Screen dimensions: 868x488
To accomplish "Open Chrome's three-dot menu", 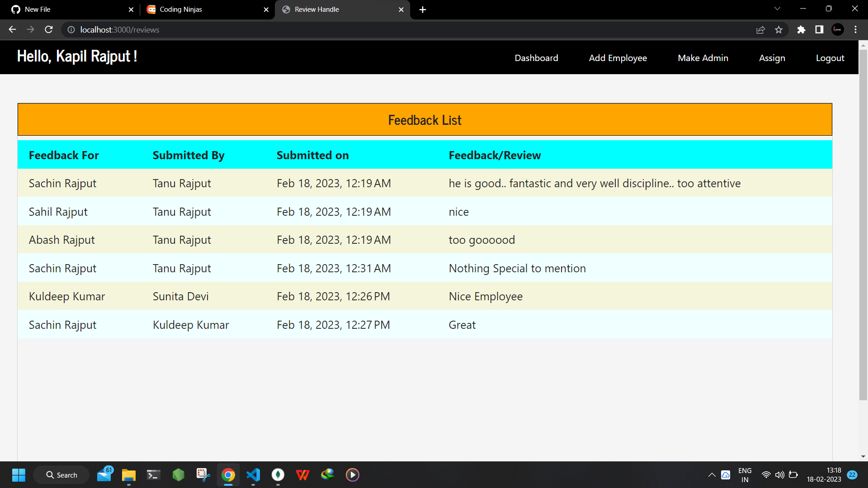I will pos(855,29).
